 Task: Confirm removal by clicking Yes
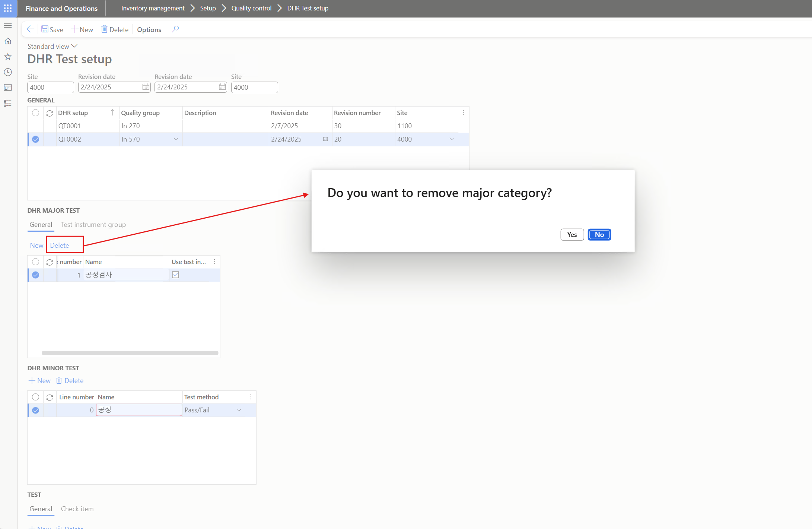pos(572,235)
